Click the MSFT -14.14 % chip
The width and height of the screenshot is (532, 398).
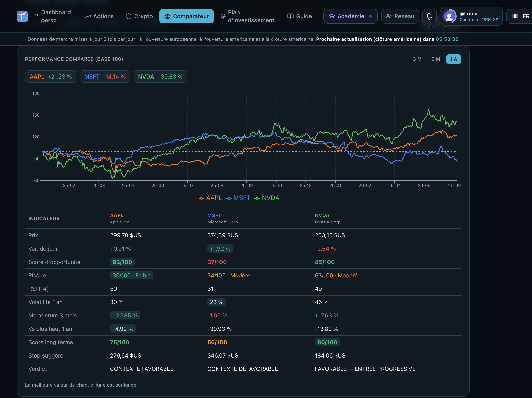105,77
